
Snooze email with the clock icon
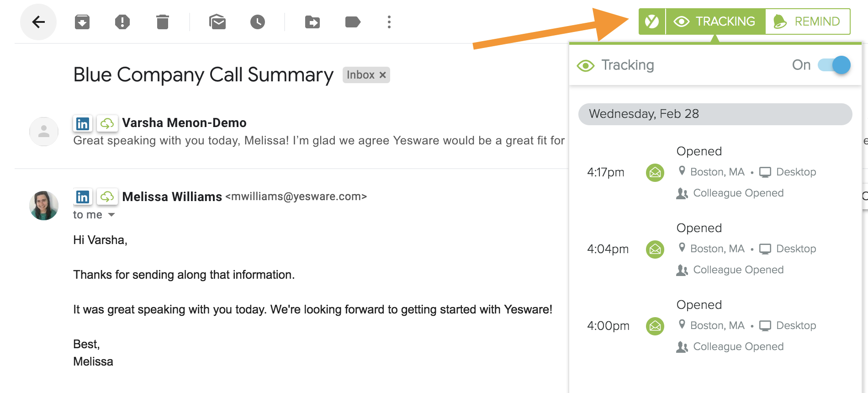(x=258, y=22)
